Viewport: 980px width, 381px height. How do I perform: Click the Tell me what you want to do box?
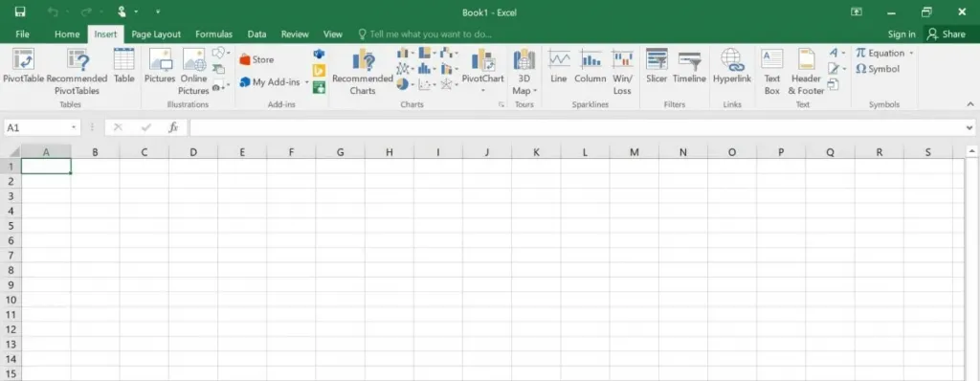coord(425,34)
